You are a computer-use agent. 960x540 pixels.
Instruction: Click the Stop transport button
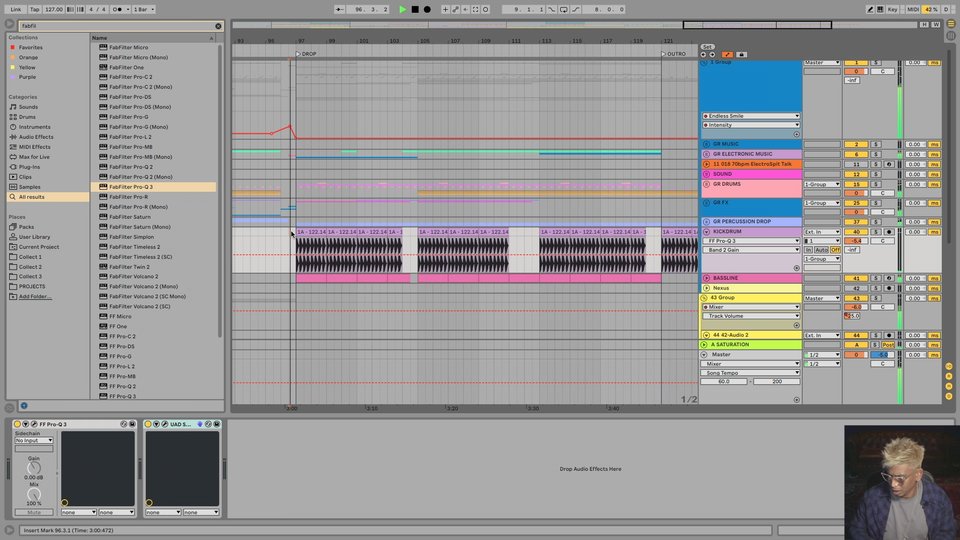[x=415, y=9]
